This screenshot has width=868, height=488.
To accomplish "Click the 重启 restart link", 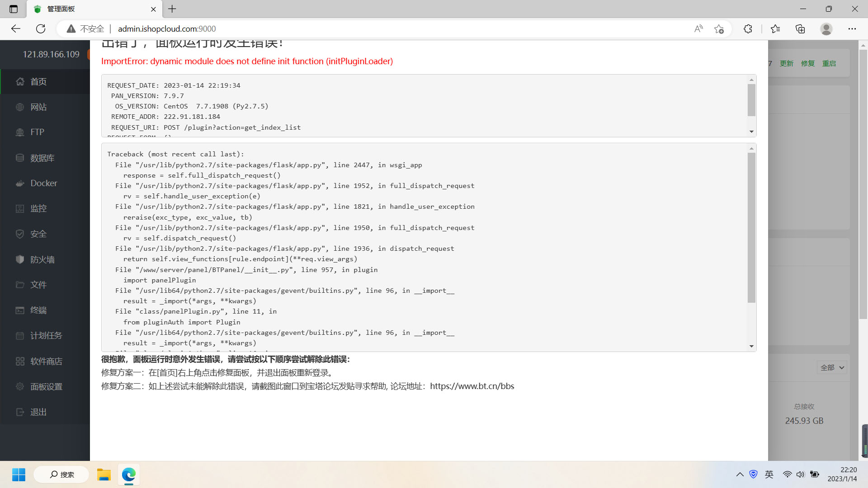I will (x=829, y=63).
